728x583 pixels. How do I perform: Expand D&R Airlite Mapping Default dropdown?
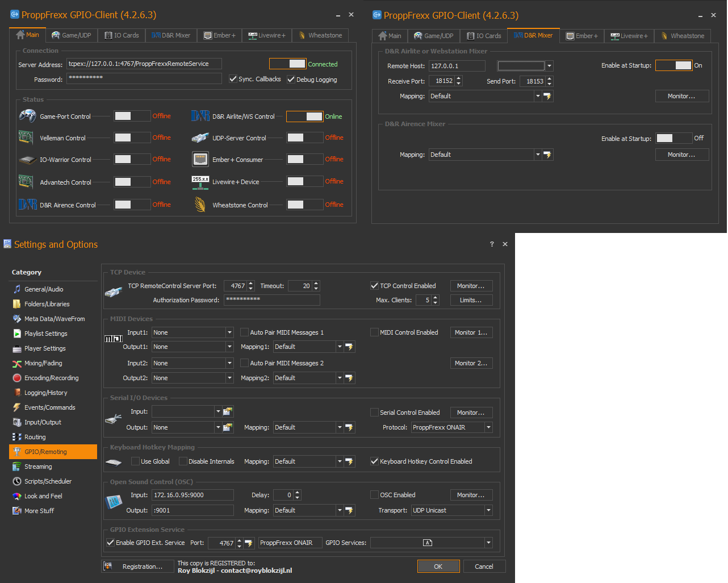coord(538,96)
